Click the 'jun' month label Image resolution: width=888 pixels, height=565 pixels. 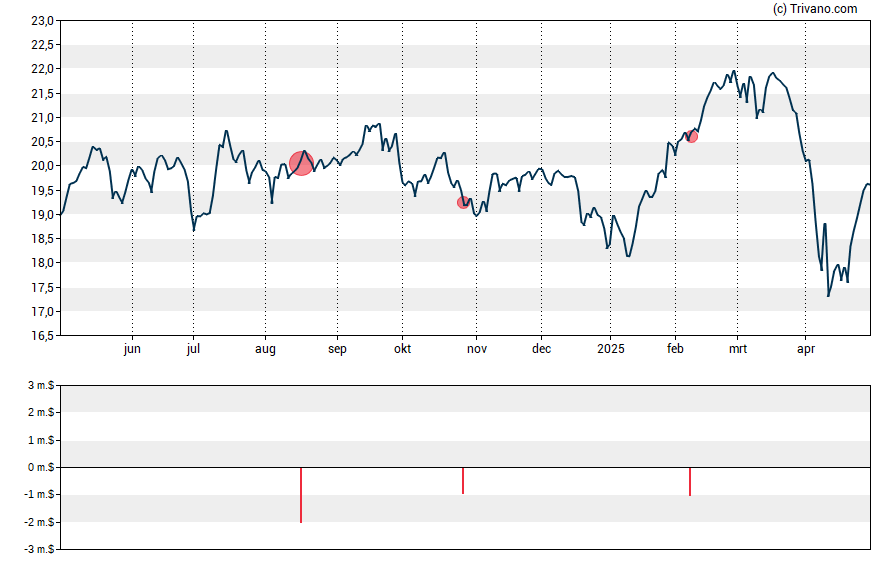(132, 349)
